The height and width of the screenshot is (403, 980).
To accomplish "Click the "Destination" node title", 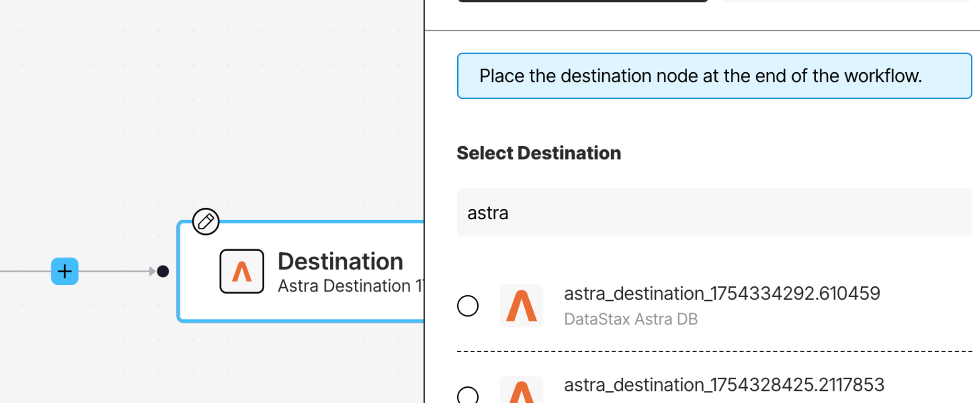I will (340, 261).
